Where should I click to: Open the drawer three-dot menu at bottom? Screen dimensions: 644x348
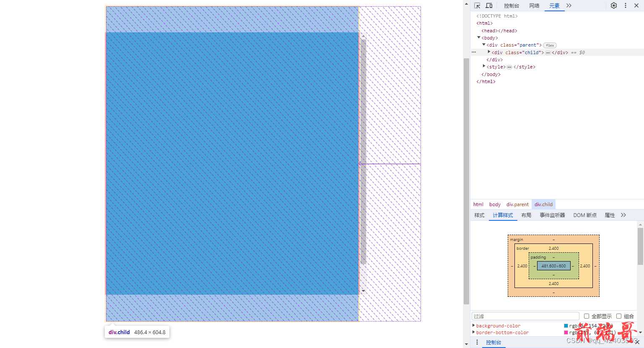[x=477, y=343]
